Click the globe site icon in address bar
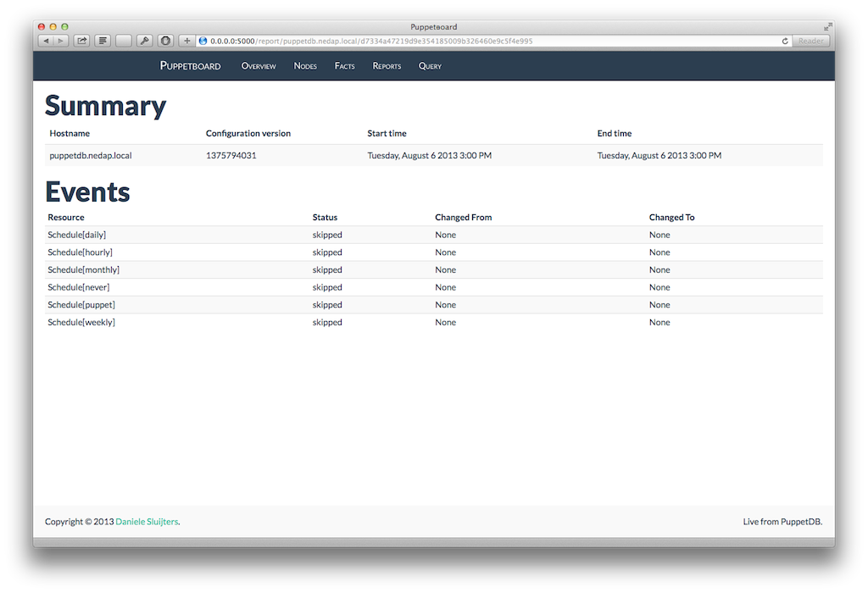The width and height of the screenshot is (868, 593). click(203, 41)
